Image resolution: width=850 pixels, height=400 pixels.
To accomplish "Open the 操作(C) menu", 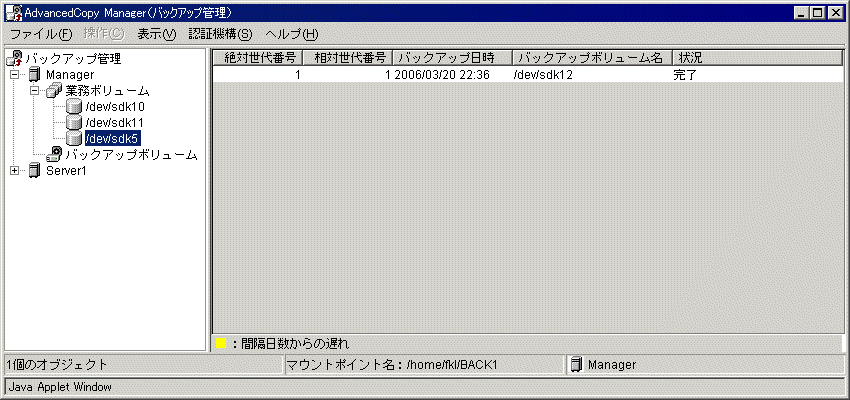I will [104, 34].
